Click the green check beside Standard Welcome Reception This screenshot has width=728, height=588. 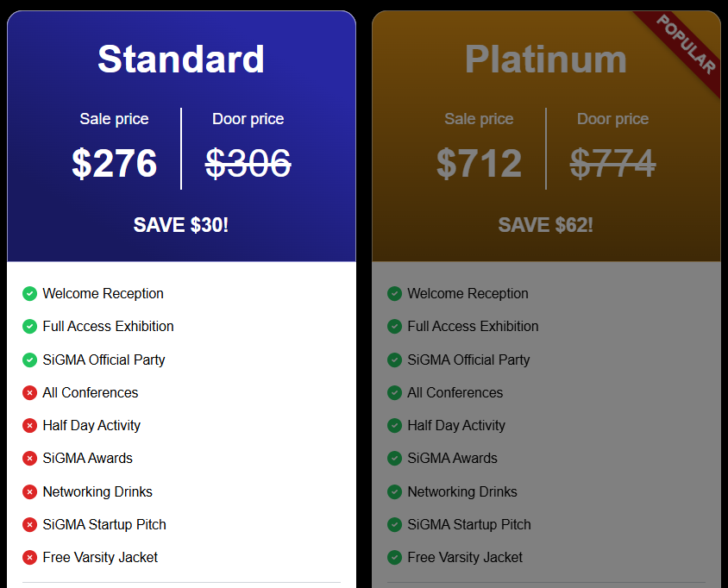(x=29, y=294)
